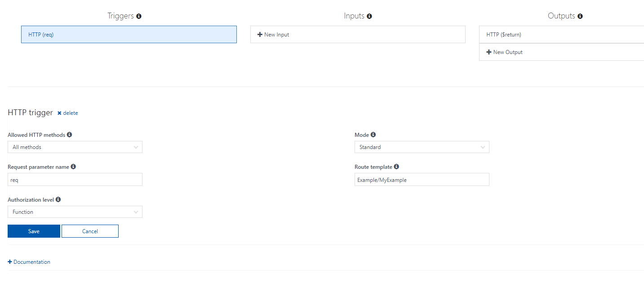644x298 pixels.
Task: Delete the HTTP trigger
Action: (67, 113)
